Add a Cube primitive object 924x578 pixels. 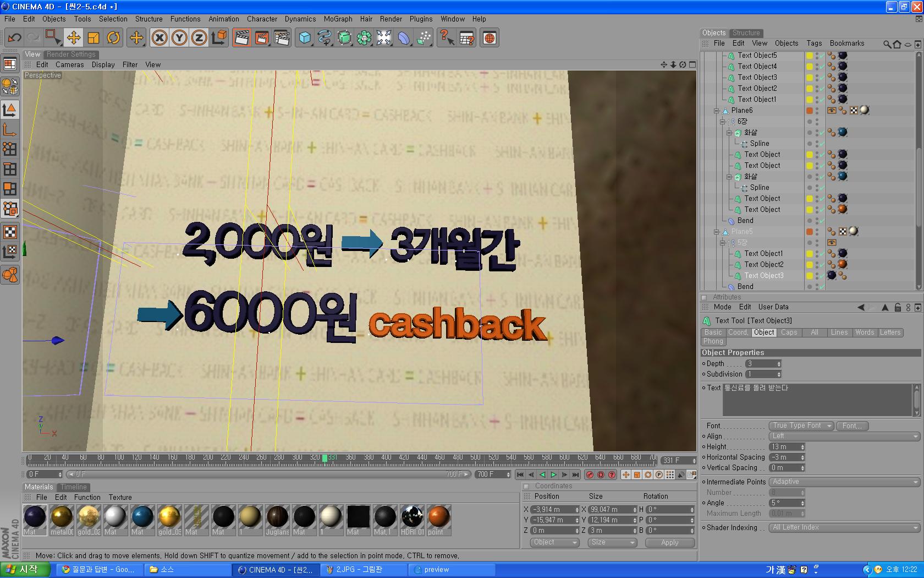305,38
